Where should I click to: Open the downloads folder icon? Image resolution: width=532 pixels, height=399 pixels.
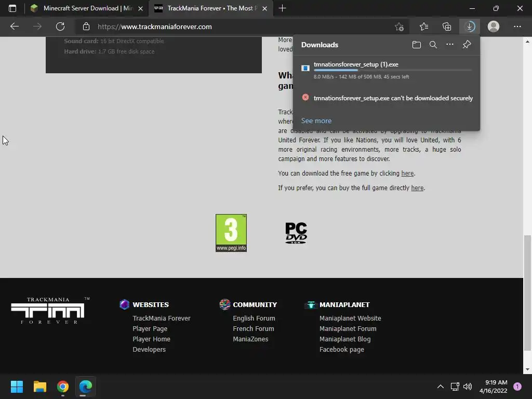click(416, 45)
